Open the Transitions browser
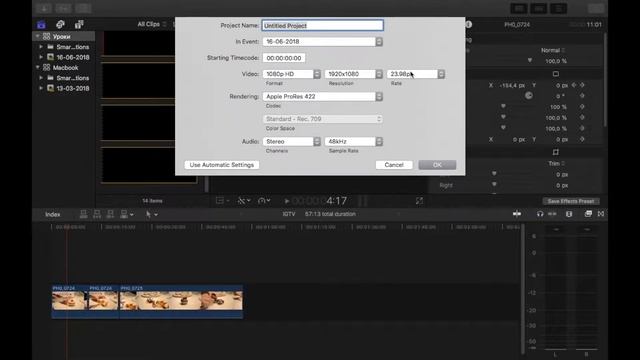This screenshot has height=360, width=640. [601, 214]
